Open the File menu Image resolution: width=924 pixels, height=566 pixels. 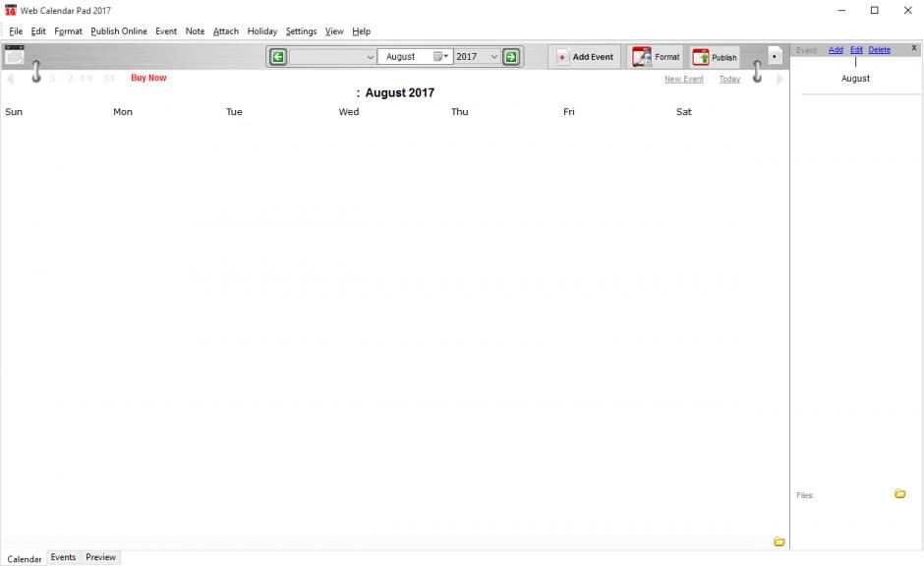16,31
